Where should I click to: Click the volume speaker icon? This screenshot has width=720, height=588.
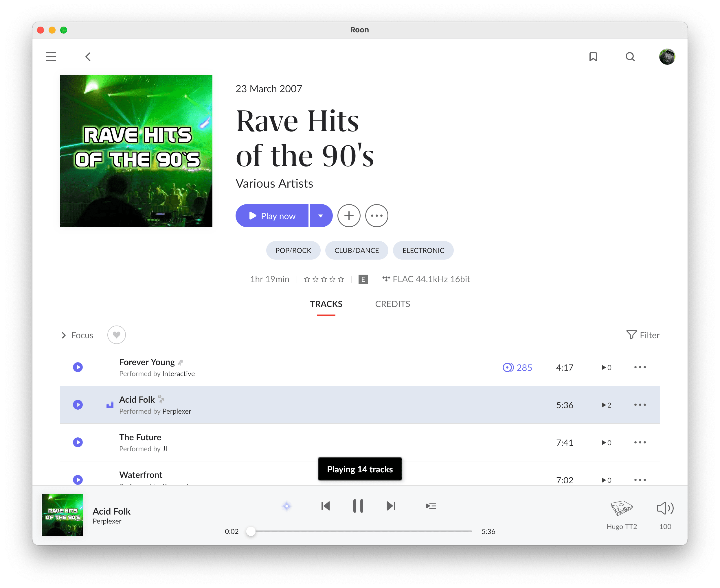pos(665,508)
